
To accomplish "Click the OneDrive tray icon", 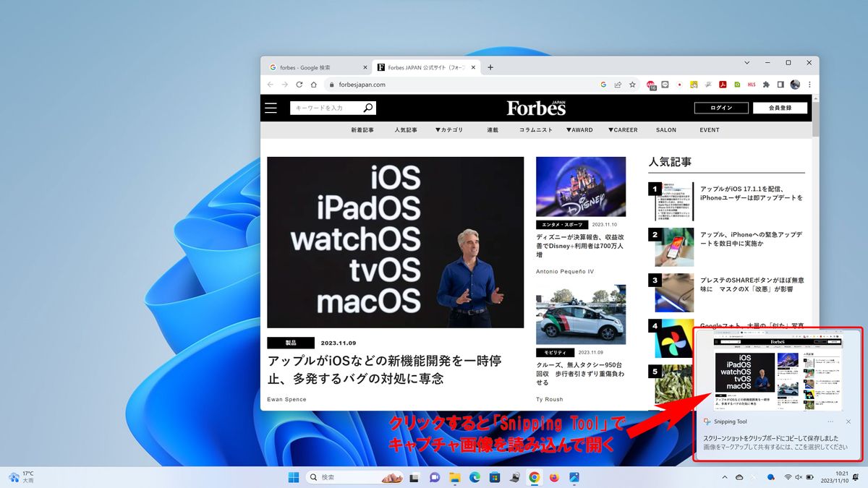I will click(739, 477).
